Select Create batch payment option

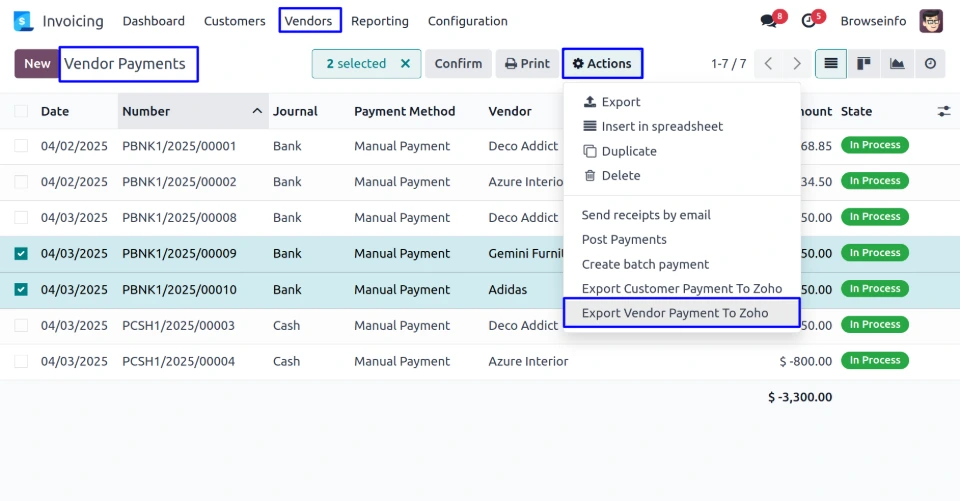pos(645,264)
